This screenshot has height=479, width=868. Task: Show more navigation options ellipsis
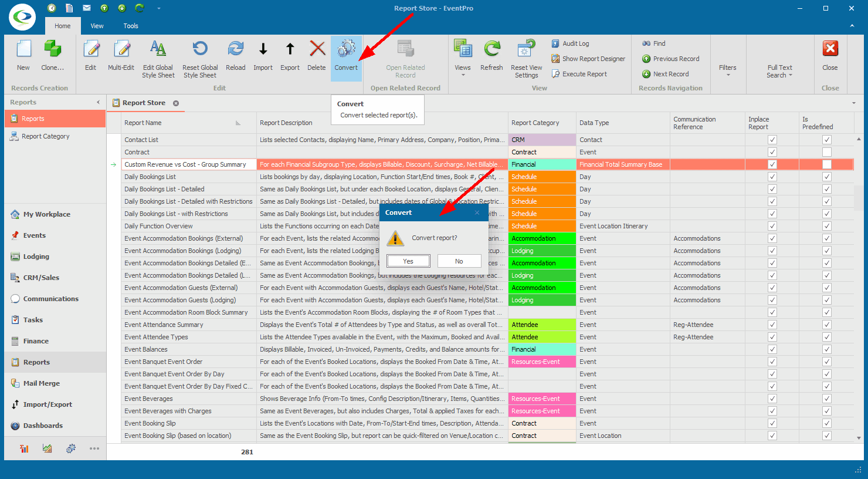(94, 448)
